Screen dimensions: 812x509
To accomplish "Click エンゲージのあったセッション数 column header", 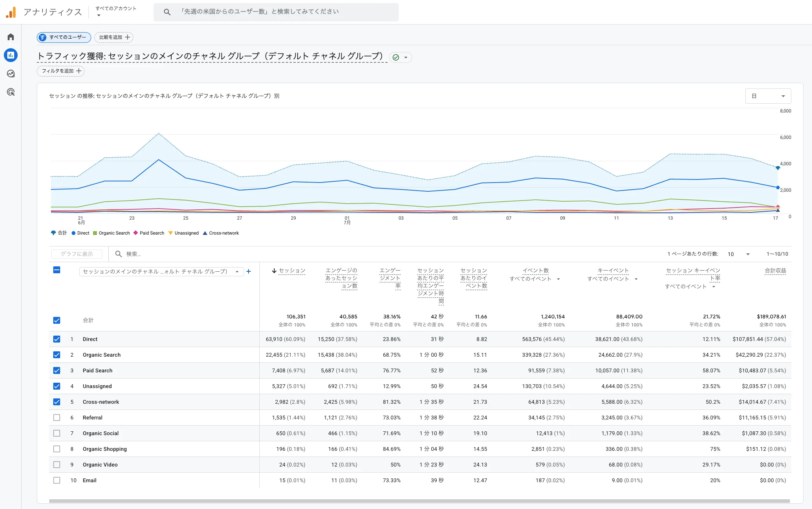I will point(341,278).
